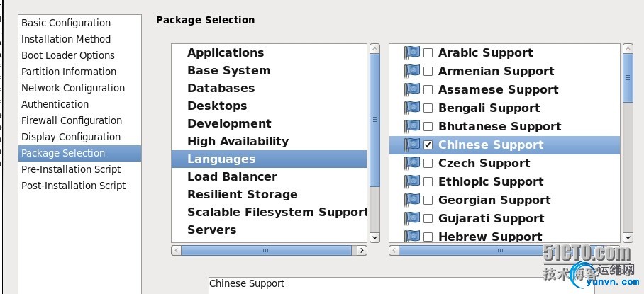This screenshot has height=294, width=644.
Task: Open the Partition Information section
Action: [x=69, y=72]
